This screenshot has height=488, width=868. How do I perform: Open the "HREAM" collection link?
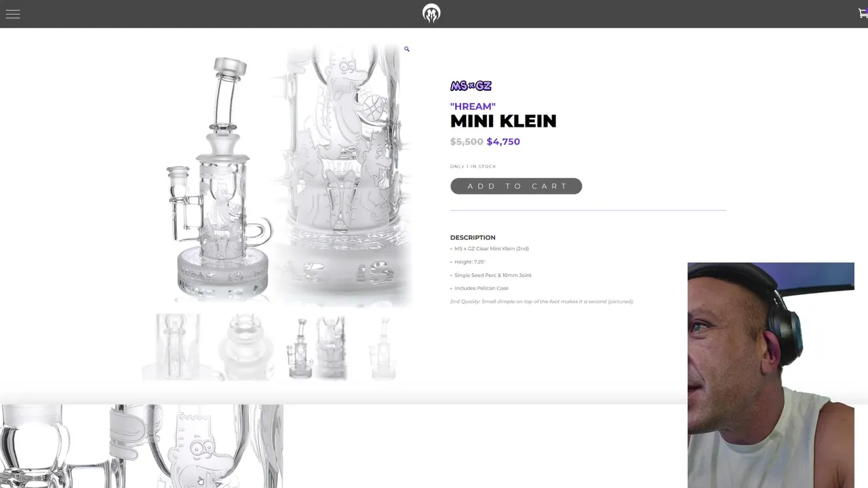(x=473, y=106)
